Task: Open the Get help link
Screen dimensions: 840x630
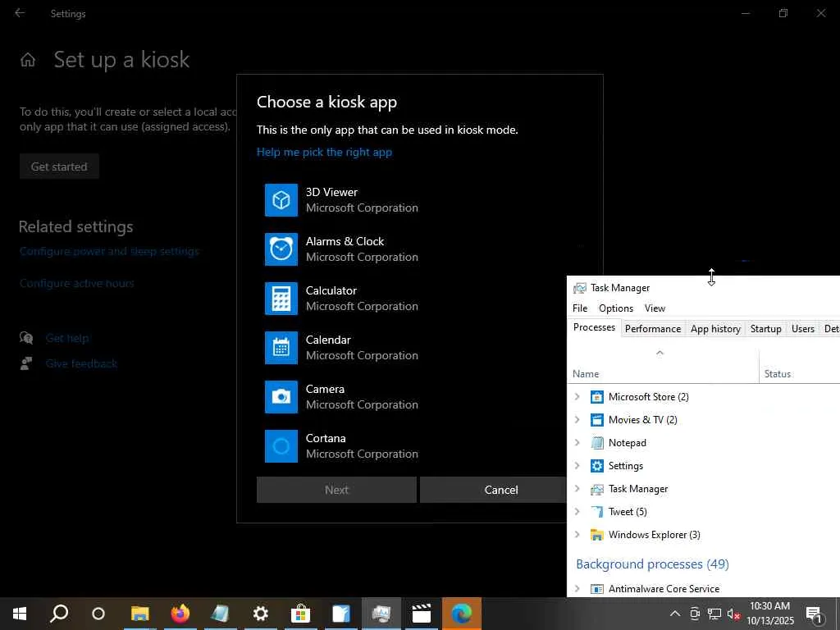Action: click(x=67, y=338)
